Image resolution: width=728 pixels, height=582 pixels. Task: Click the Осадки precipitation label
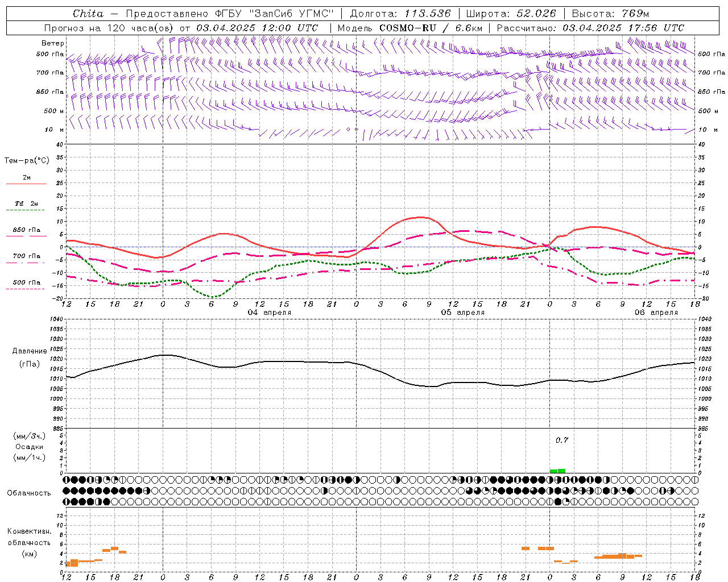coord(30,447)
